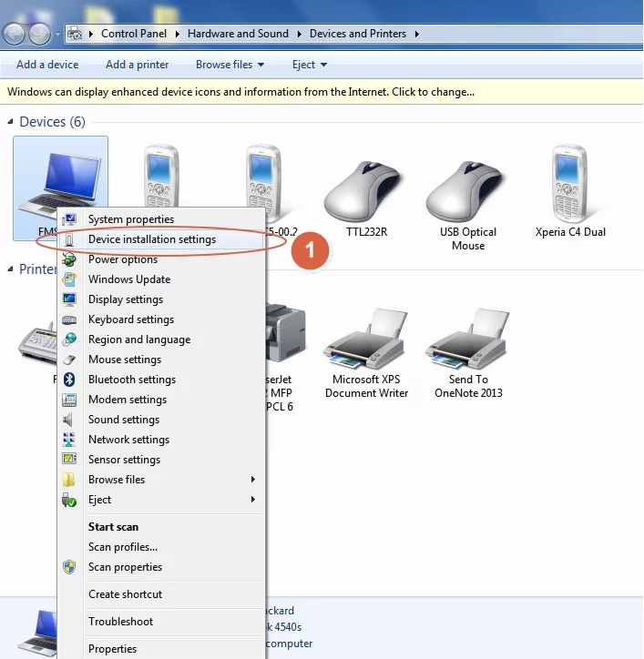Viewport: 644px width, 659px height.
Task: Open Sound settings menu entry
Action: [x=160, y=420]
